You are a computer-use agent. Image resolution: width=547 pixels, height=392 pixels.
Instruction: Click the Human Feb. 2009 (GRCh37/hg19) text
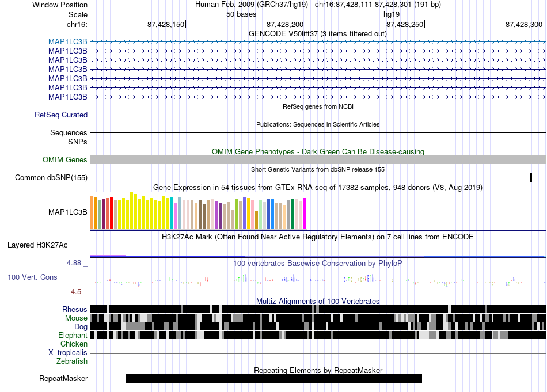(x=252, y=5)
